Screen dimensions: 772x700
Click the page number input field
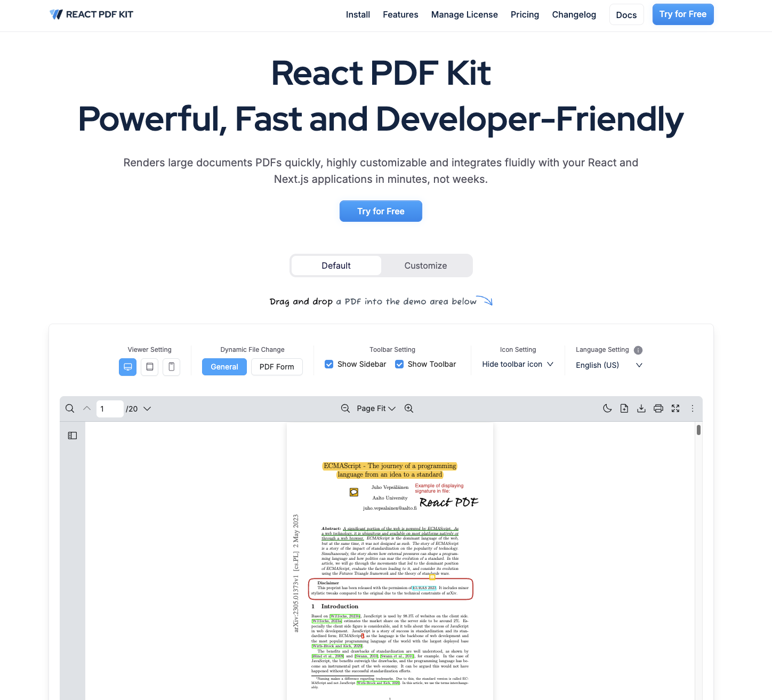pyautogui.click(x=109, y=409)
